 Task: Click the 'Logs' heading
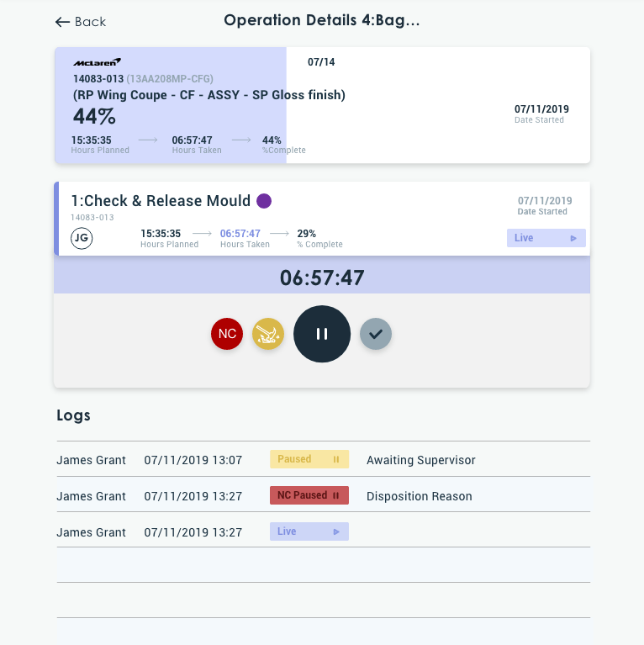(x=74, y=415)
